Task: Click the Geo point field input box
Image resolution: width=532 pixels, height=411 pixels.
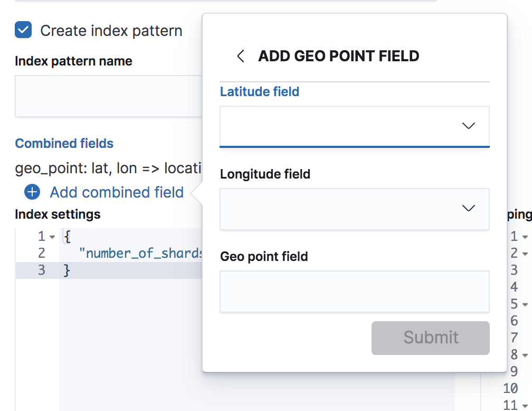Action: [354, 291]
